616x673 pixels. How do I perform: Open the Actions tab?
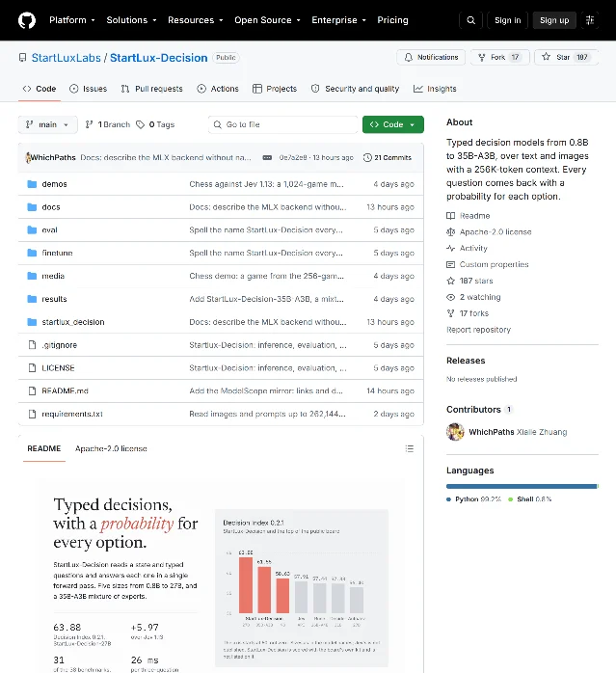218,89
